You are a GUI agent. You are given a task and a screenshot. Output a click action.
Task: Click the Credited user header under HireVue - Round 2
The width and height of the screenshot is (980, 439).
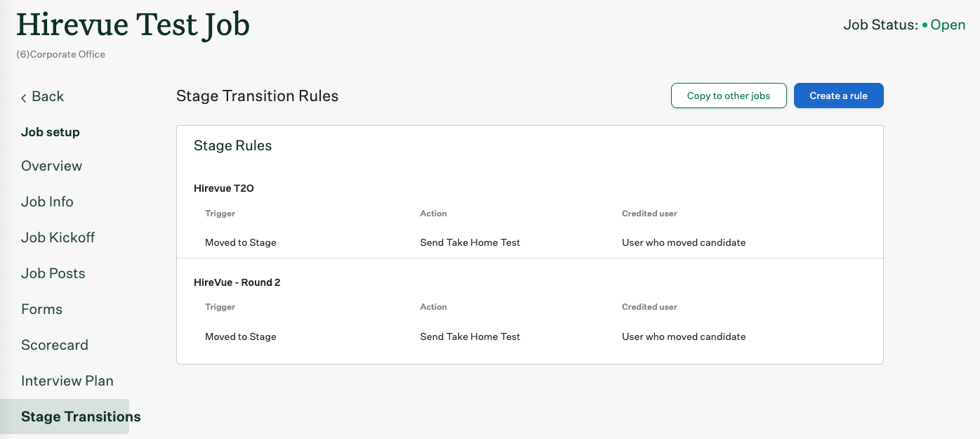pyautogui.click(x=649, y=307)
